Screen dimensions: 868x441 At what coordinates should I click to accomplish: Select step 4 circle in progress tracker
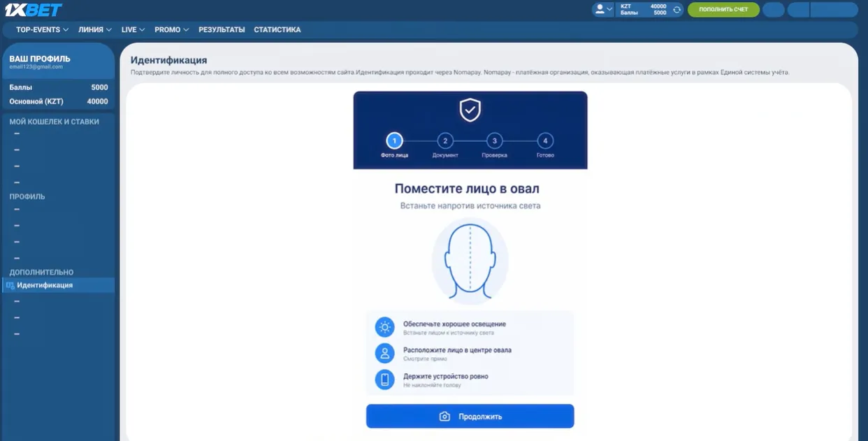545,140
